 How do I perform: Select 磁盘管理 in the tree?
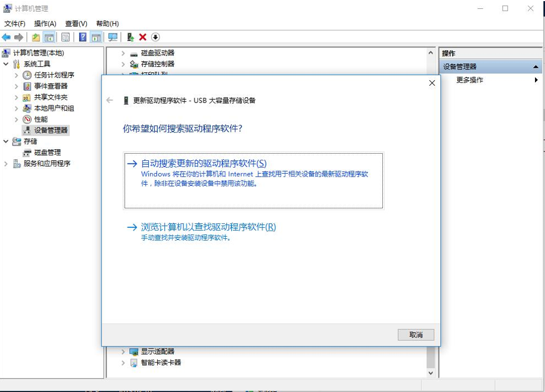point(47,153)
